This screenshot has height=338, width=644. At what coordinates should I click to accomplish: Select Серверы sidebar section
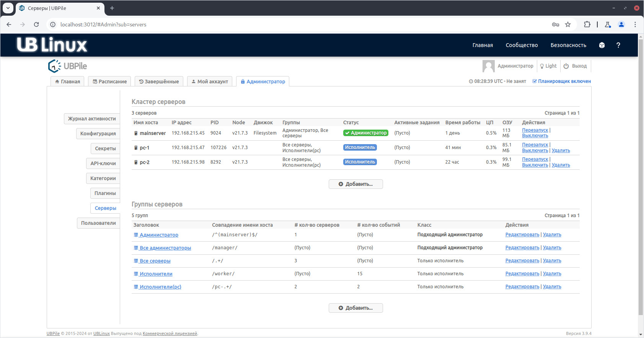point(105,208)
